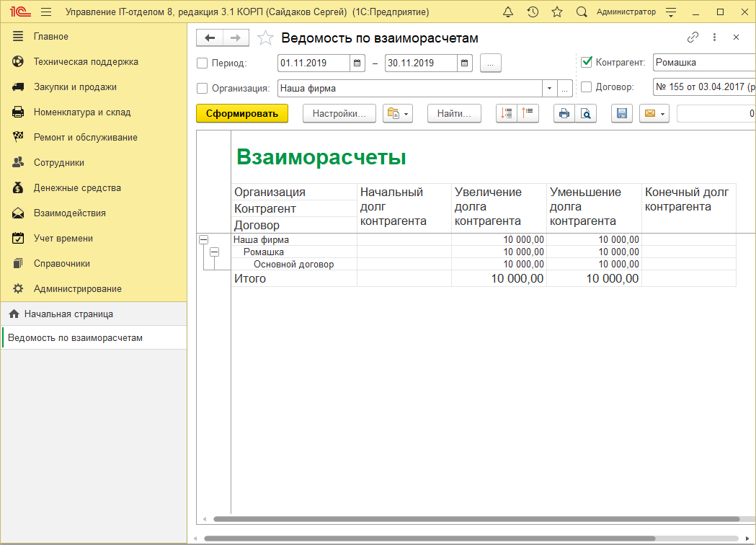Screen dimensions: 756x545
Task: Open the email send dropdown (envelope arrow)
Action: coord(662,113)
